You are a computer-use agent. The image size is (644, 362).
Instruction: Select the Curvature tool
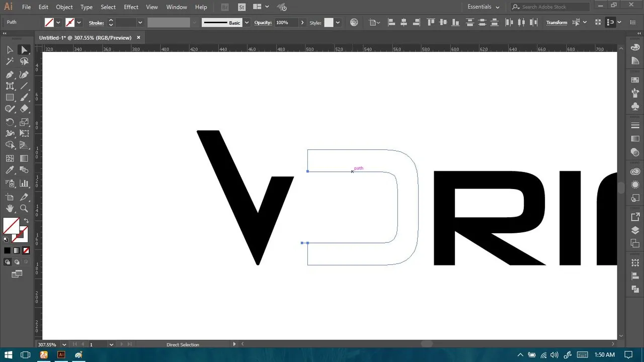(24, 74)
